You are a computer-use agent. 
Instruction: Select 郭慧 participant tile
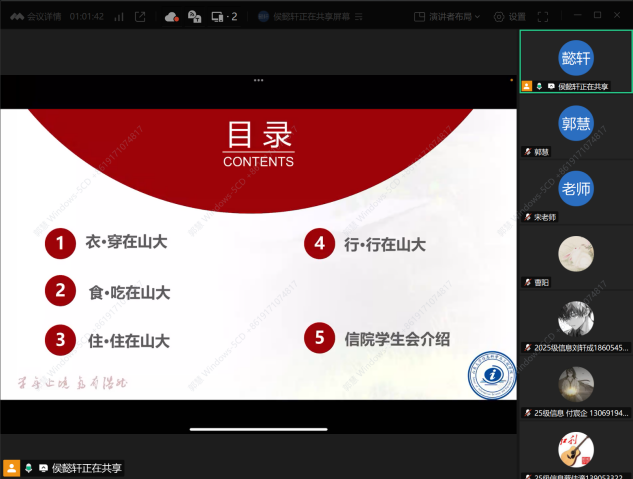[x=576, y=124]
